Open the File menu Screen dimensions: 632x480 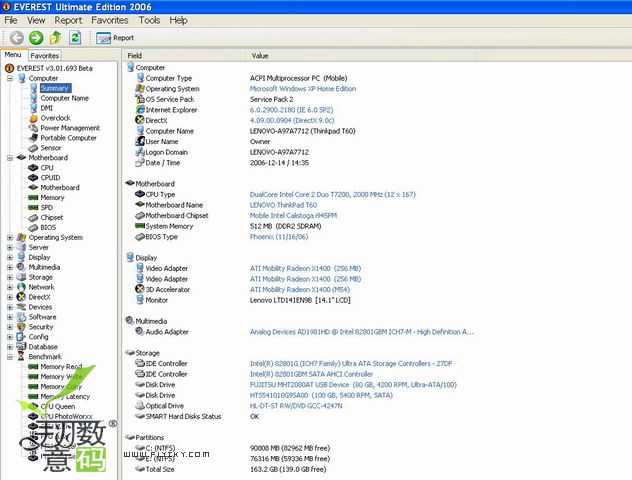coord(10,20)
